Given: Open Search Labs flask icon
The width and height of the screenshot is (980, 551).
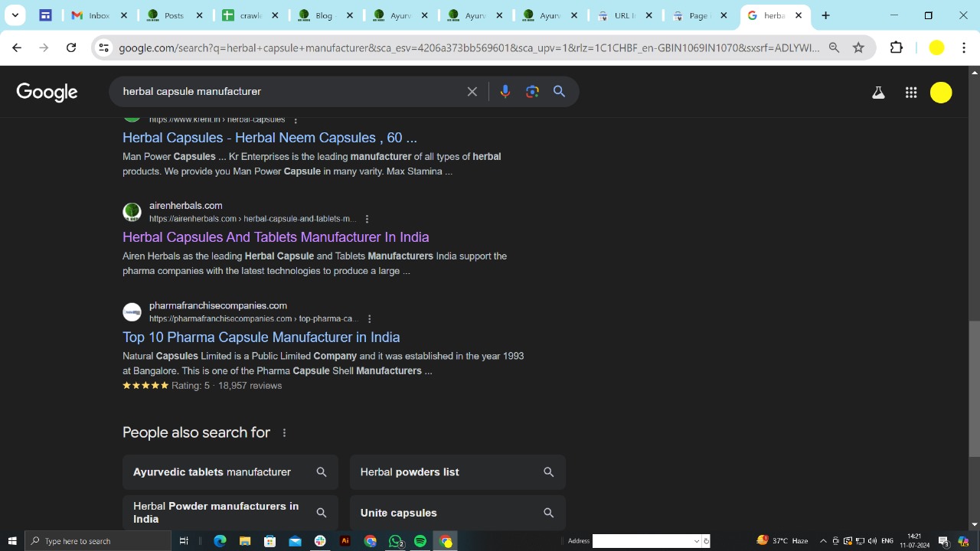Looking at the screenshot, I should (x=878, y=93).
